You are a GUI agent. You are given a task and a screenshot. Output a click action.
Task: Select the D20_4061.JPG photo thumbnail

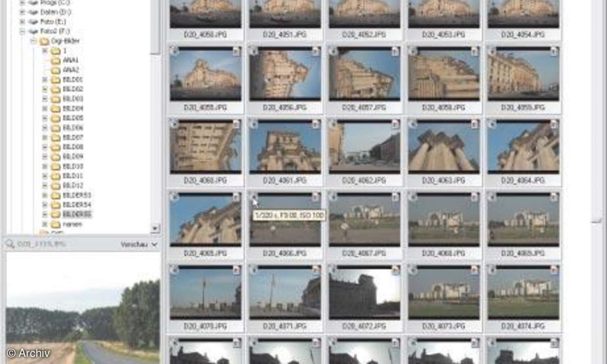pyautogui.click(x=285, y=147)
